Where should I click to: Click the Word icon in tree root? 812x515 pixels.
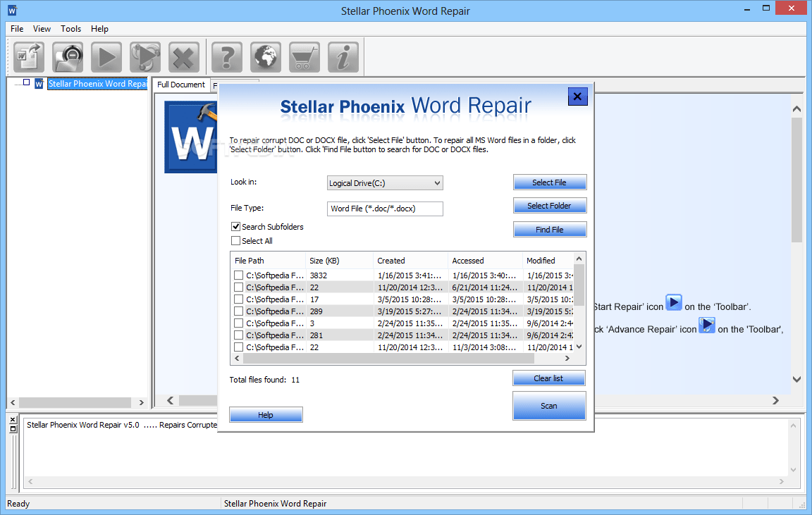[x=39, y=84]
